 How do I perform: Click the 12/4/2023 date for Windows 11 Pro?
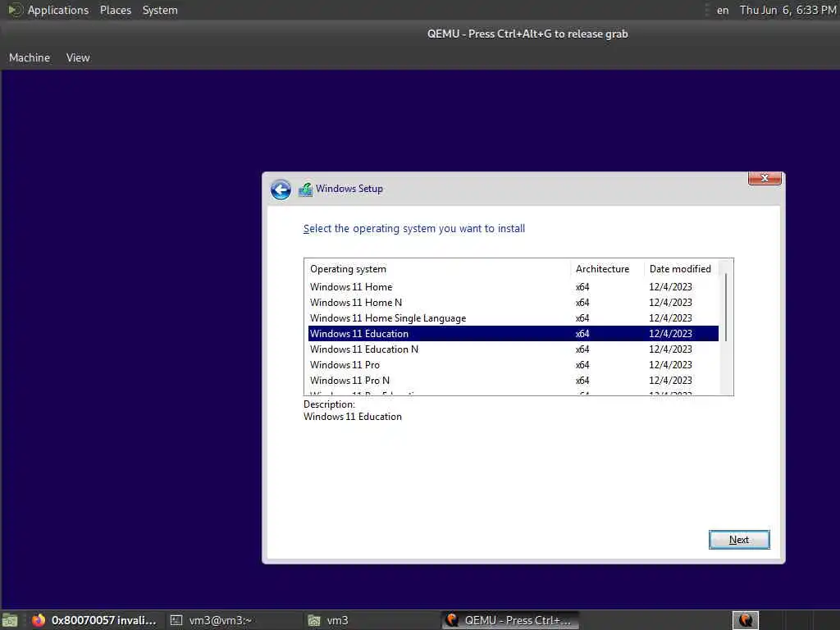[x=670, y=365]
